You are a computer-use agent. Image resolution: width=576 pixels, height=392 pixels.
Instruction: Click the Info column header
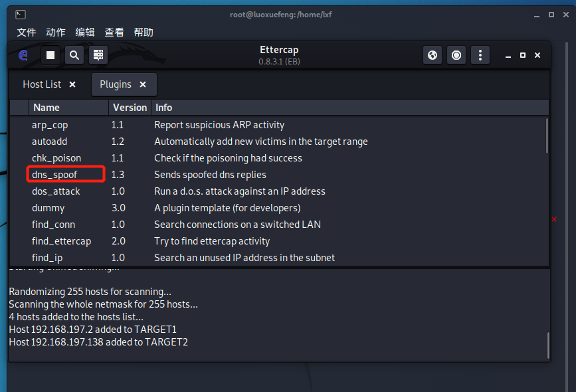point(350,108)
